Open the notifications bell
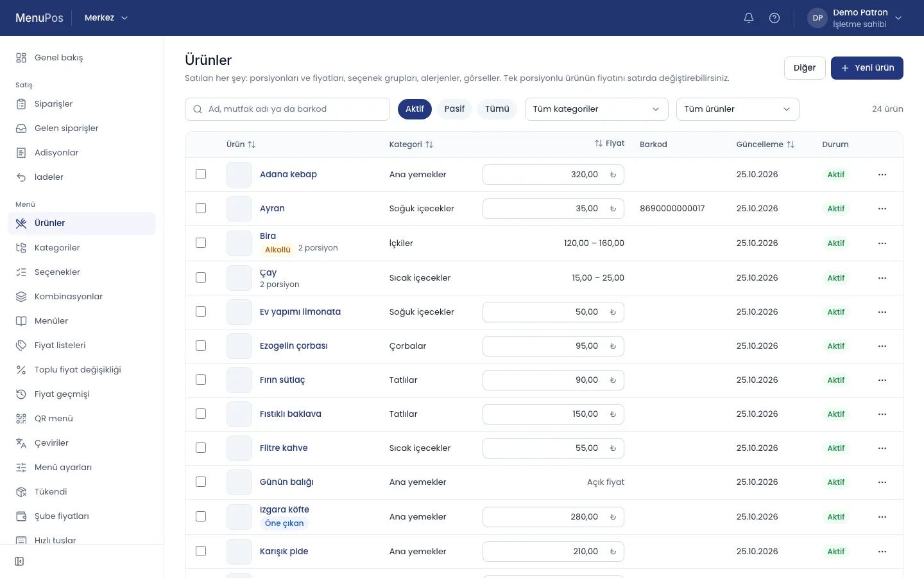 [x=749, y=18]
